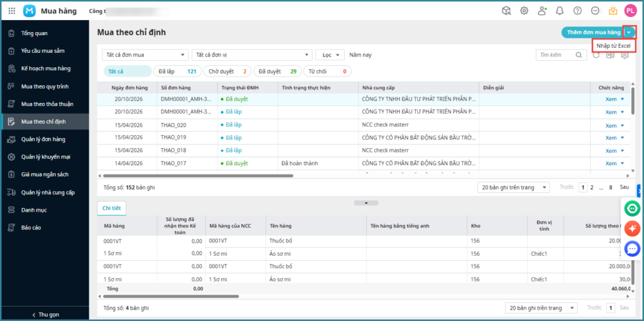Go to Quản lý đơn hàng in sidebar
Viewport: 644px width, 321px height.
coord(43,139)
